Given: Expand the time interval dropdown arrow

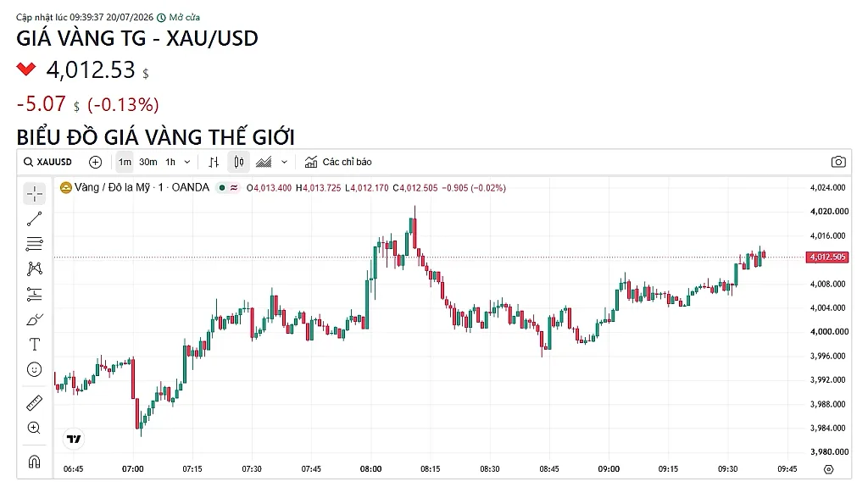Looking at the screenshot, I should pos(187,162).
